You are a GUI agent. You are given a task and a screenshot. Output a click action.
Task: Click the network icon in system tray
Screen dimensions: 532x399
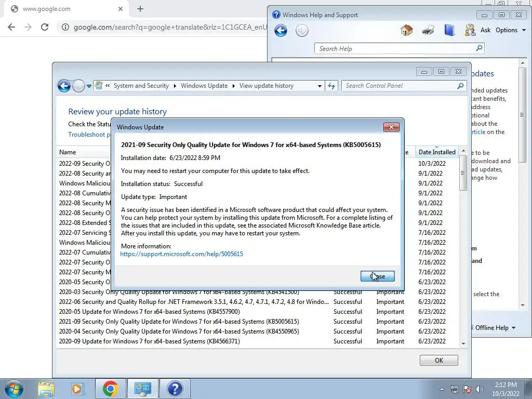[x=454, y=389]
